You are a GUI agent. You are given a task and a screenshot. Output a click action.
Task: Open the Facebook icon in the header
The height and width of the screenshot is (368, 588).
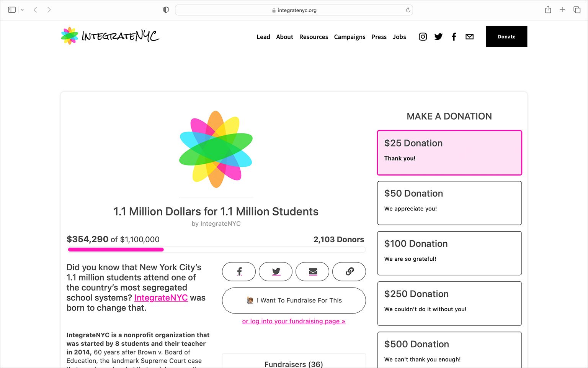(454, 36)
